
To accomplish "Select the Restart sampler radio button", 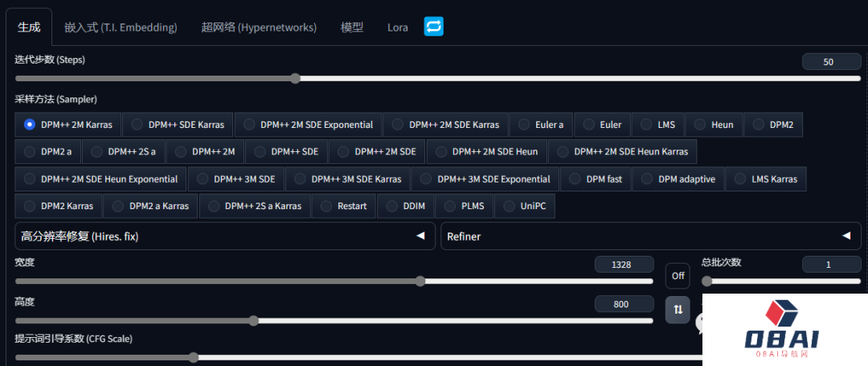I will [344, 206].
